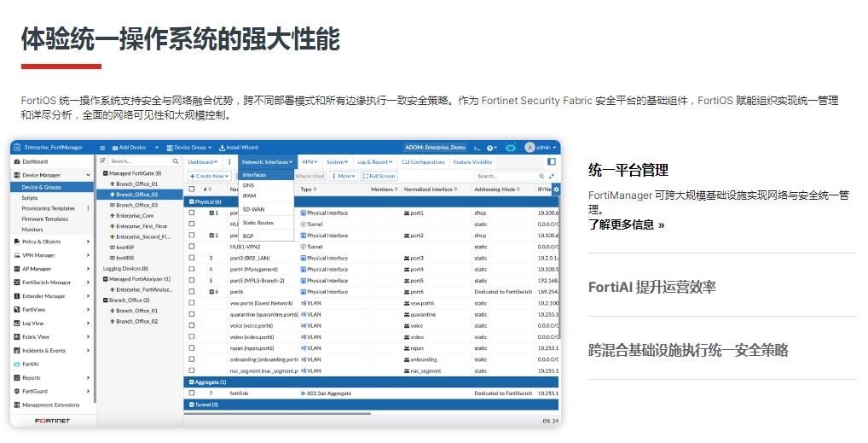Tick the checkbox for port3 (B02_LAN) row
868x443 pixels.
tap(192, 258)
